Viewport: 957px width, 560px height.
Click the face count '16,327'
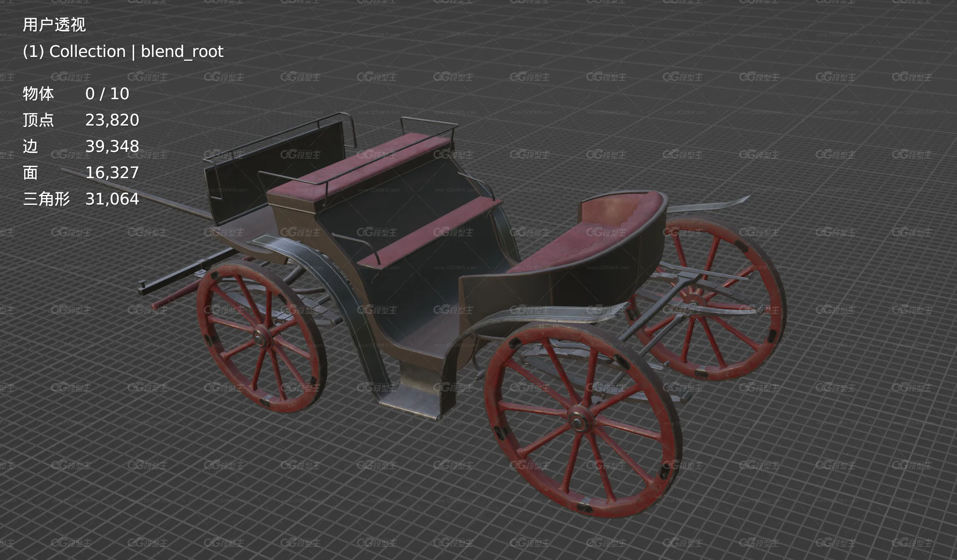[x=112, y=173]
